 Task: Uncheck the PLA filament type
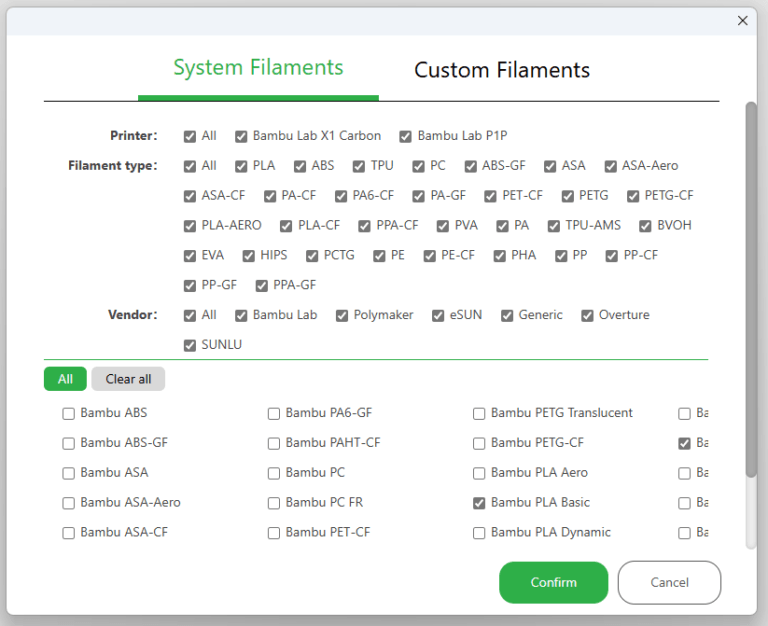242,166
